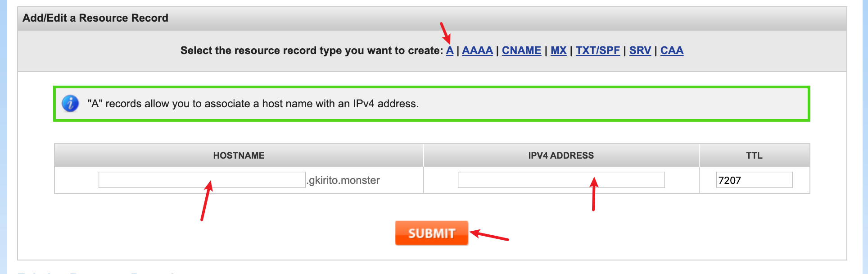868x274 pixels.
Task: Click the 'Select the resource record type' label
Action: [312, 50]
